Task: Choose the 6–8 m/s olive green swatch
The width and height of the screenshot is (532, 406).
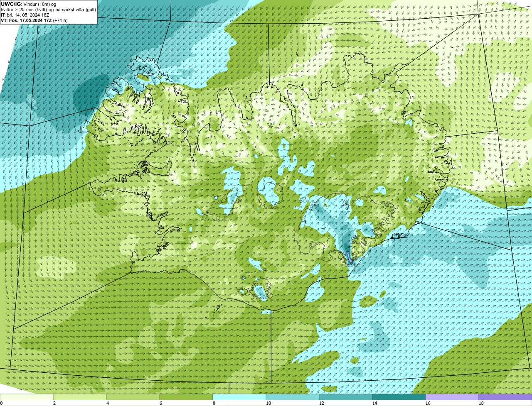Action: pyautogui.click(x=186, y=397)
